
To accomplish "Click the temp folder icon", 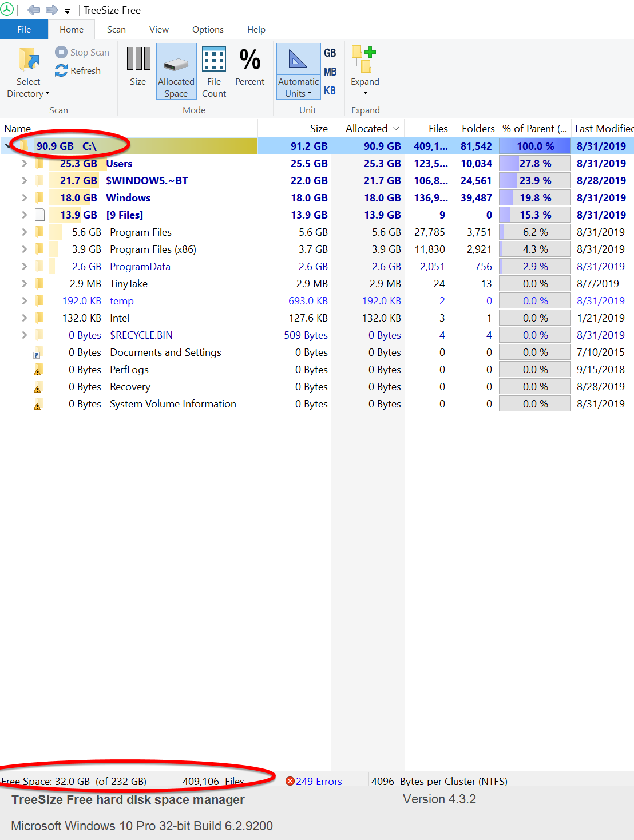I will pos(39,300).
